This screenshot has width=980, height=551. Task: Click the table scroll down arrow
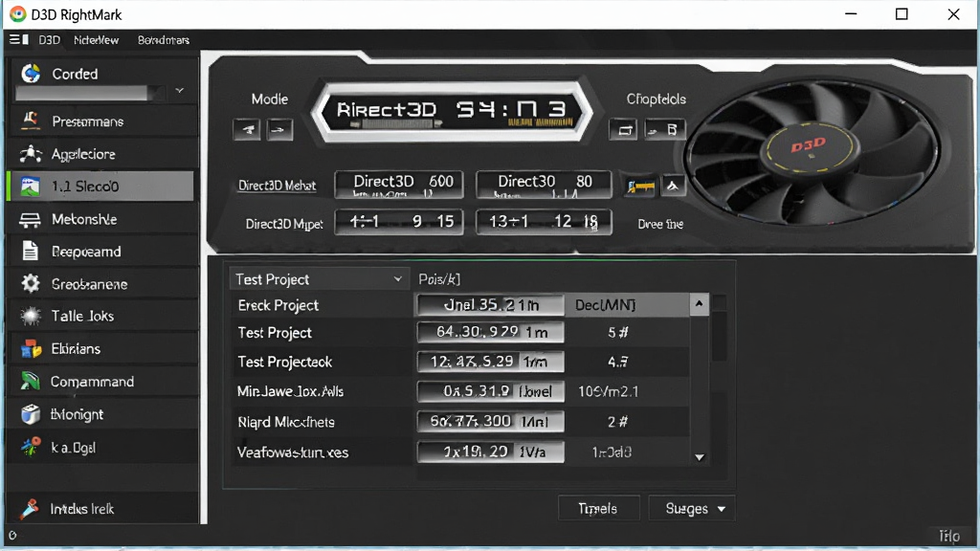[700, 457]
